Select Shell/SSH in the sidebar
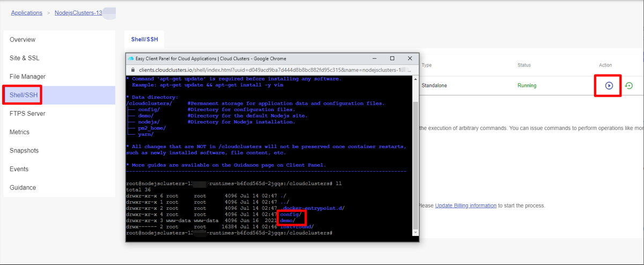The image size is (644, 265). point(24,95)
